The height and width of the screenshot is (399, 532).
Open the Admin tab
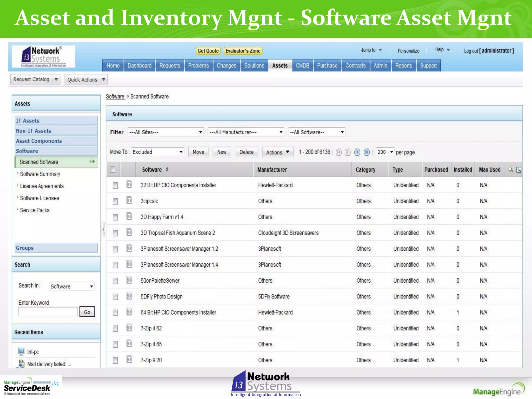[380, 65]
